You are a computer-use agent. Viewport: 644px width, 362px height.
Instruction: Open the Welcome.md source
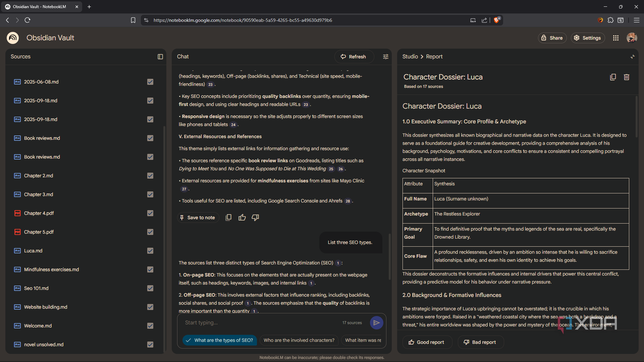(38, 326)
